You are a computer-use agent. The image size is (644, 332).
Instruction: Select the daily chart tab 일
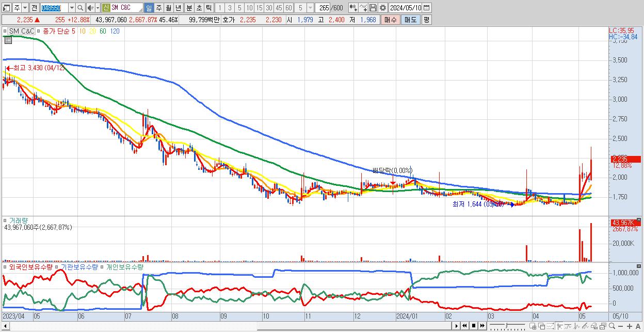(x=149, y=8)
